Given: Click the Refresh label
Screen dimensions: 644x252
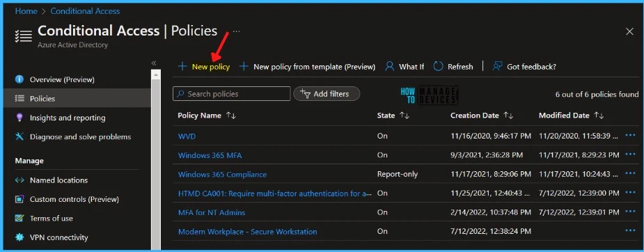Looking at the screenshot, I should (460, 67).
